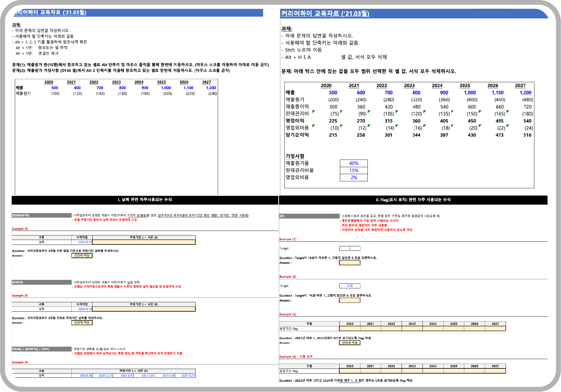Click the 'Alt + H E A' shortcut text
561x392 pixels.
click(x=298, y=57)
